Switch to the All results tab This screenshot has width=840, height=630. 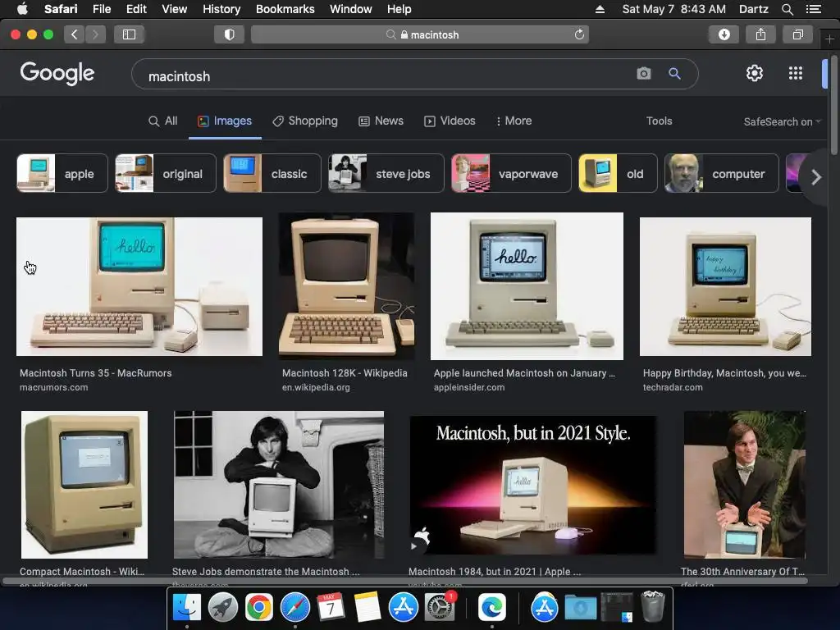tap(163, 121)
